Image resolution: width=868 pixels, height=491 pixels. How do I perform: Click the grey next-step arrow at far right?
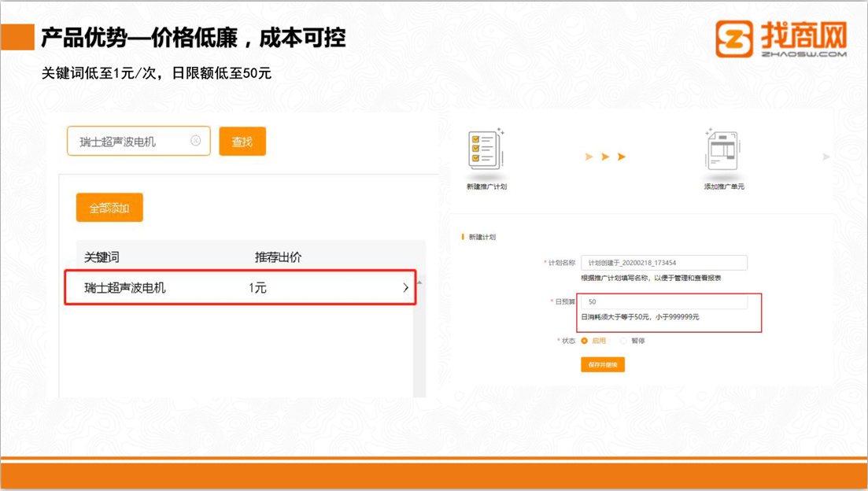pos(826,157)
